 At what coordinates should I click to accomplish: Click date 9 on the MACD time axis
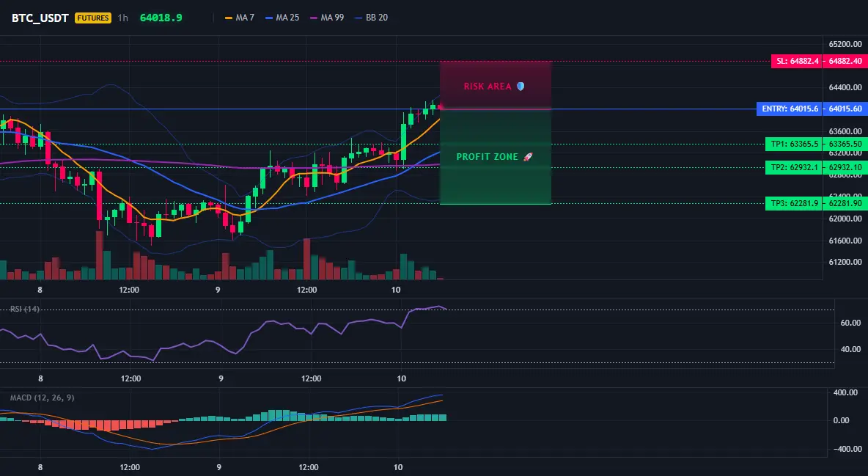click(x=219, y=467)
